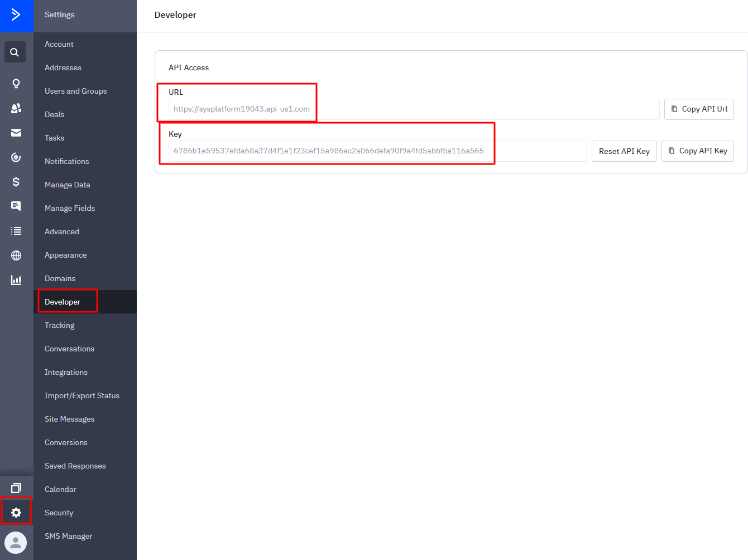This screenshot has height=560, width=748.
Task: Open the Site globe icon
Action: pos(16,255)
